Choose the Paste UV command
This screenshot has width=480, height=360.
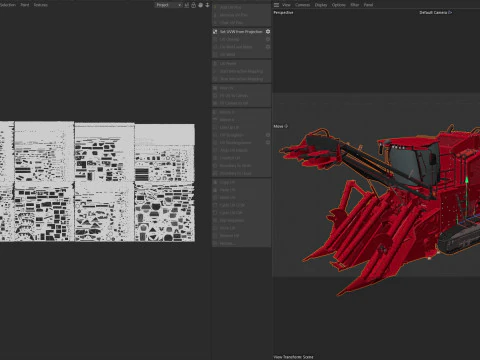pyautogui.click(x=242, y=190)
